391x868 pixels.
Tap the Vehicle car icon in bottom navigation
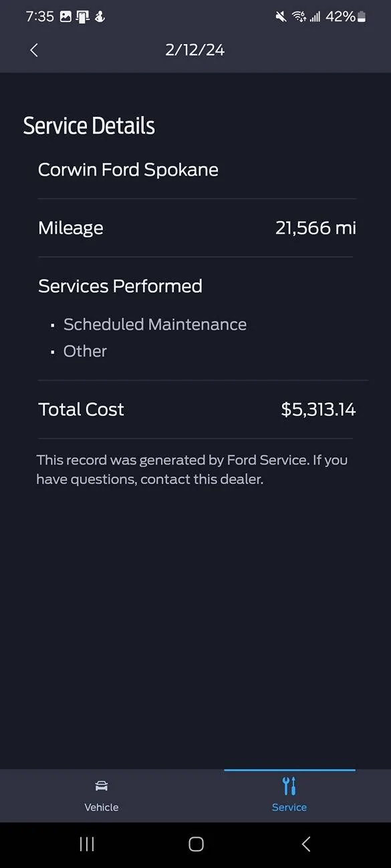(x=101, y=786)
